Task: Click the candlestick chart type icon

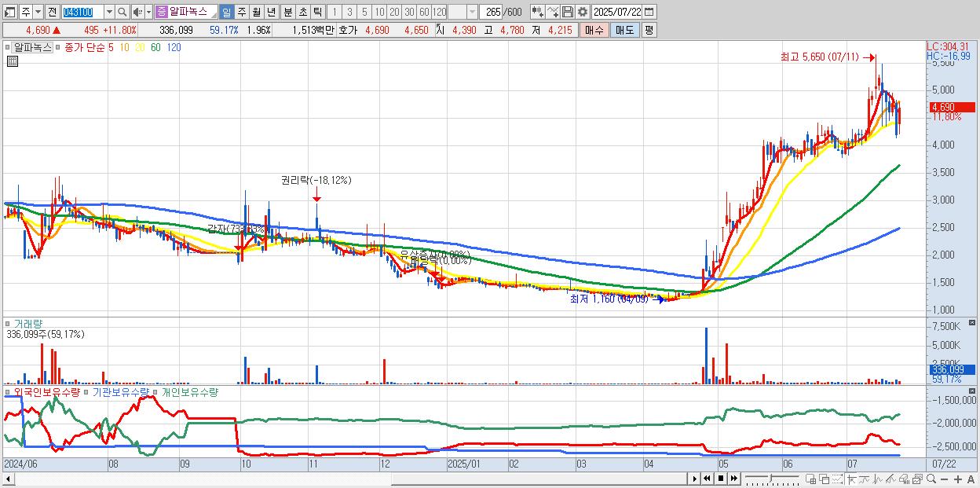Action: (537, 12)
